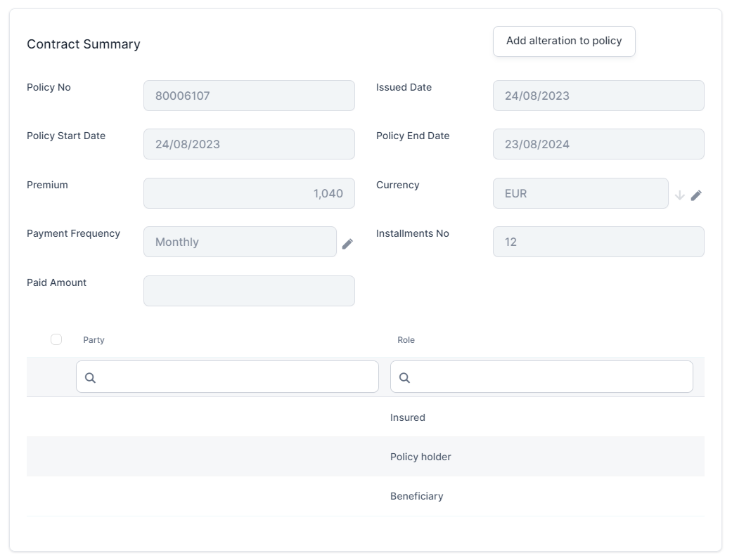Click the Role search filter input
This screenshot has width=732, height=560.
(x=550, y=377)
